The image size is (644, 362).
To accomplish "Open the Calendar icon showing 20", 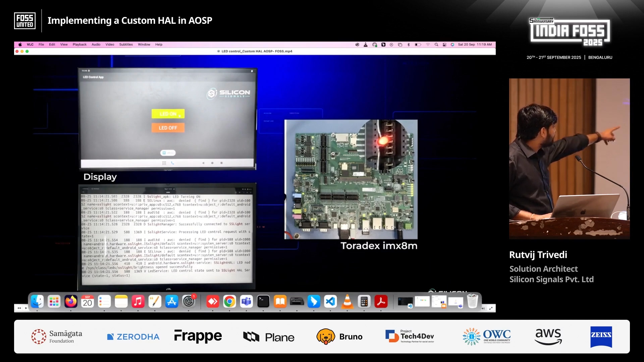I will pos(88,302).
